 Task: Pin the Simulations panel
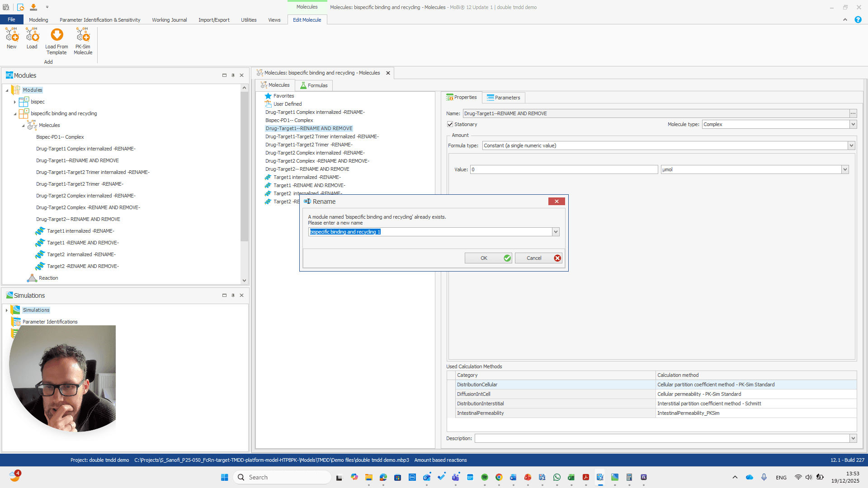coord(233,296)
